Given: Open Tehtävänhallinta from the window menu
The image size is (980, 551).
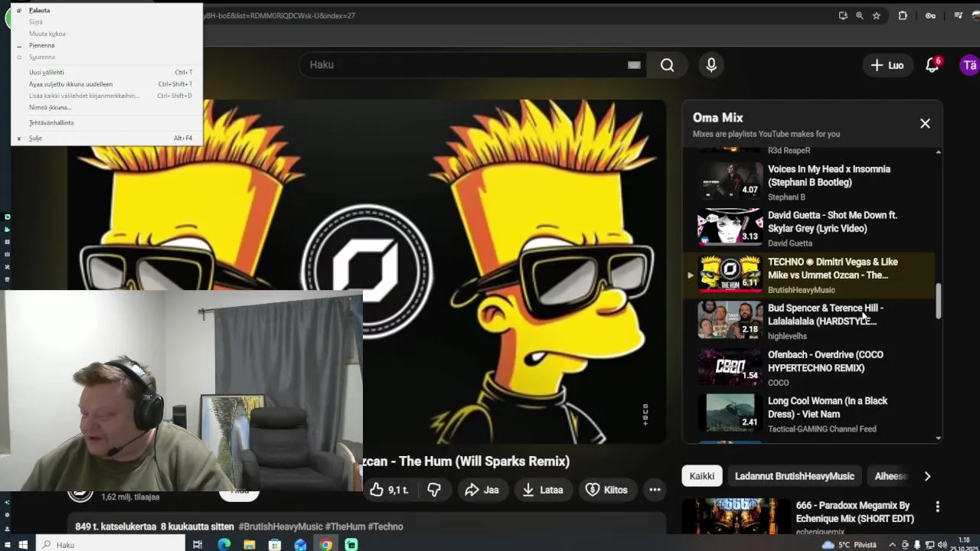Looking at the screenshot, I should [x=106, y=122].
